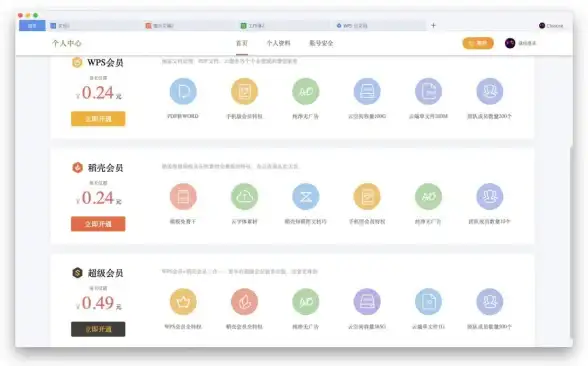588x366 pixels.
Task: Switch to the WPS tab with round blue icon
Action: click(x=380, y=26)
